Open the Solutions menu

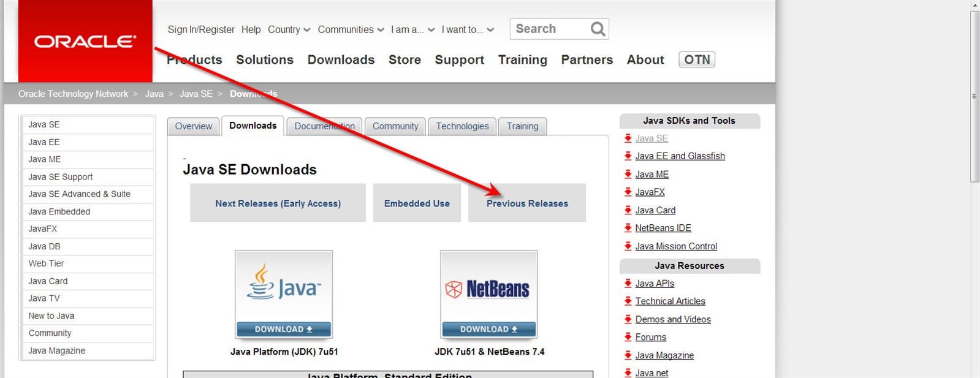tap(265, 59)
